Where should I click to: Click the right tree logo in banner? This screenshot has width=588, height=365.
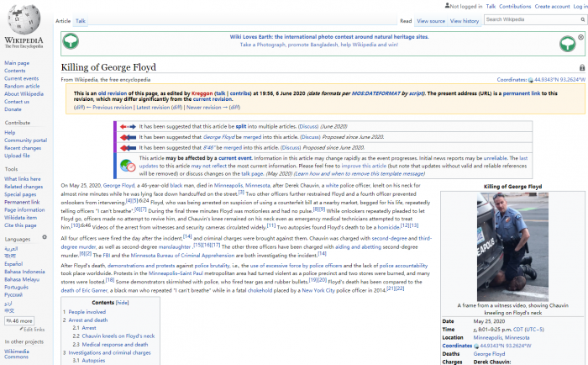pos(567,44)
